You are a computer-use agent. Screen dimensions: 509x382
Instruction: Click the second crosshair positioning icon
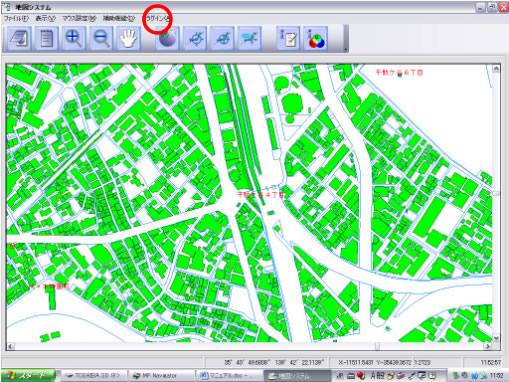[222, 38]
